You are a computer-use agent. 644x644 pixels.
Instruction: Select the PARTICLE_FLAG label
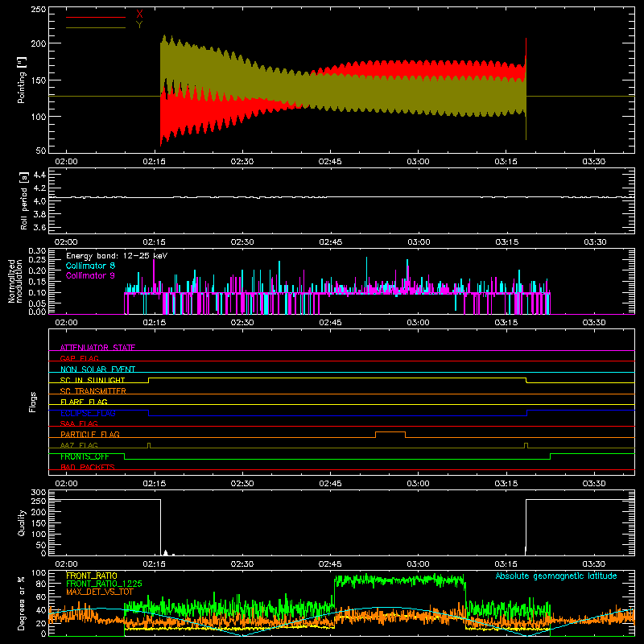[90, 434]
